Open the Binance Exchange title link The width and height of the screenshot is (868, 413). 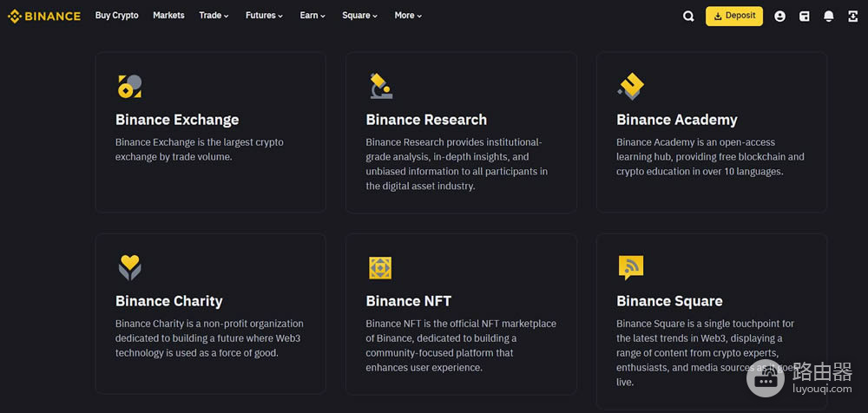177,120
